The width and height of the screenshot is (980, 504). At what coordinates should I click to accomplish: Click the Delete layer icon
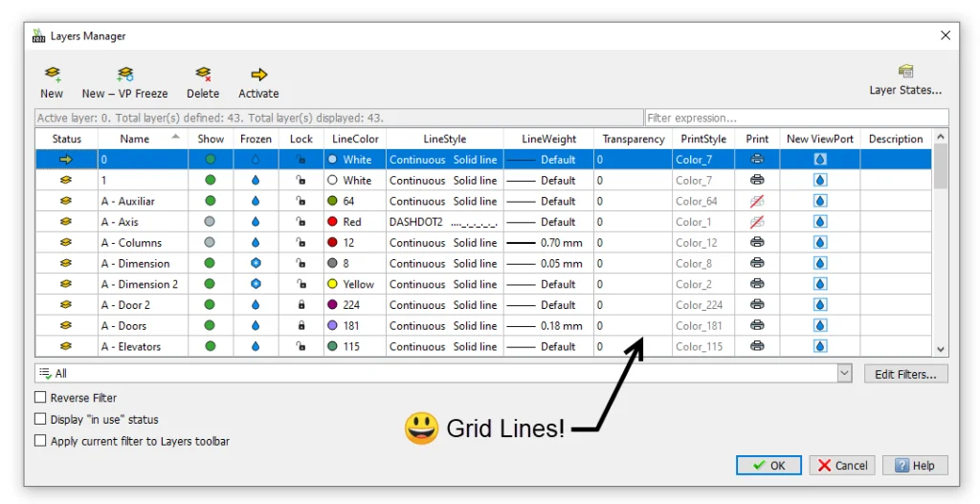click(202, 74)
